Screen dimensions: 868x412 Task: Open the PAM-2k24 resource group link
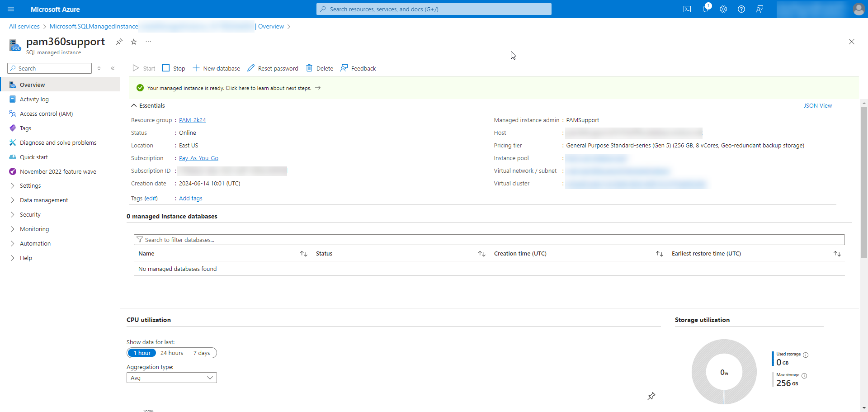[193, 120]
